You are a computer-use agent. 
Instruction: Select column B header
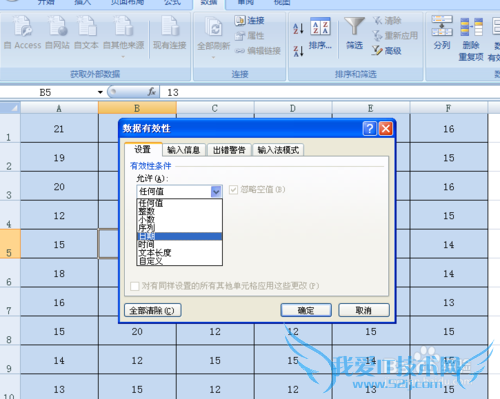pyautogui.click(x=137, y=108)
